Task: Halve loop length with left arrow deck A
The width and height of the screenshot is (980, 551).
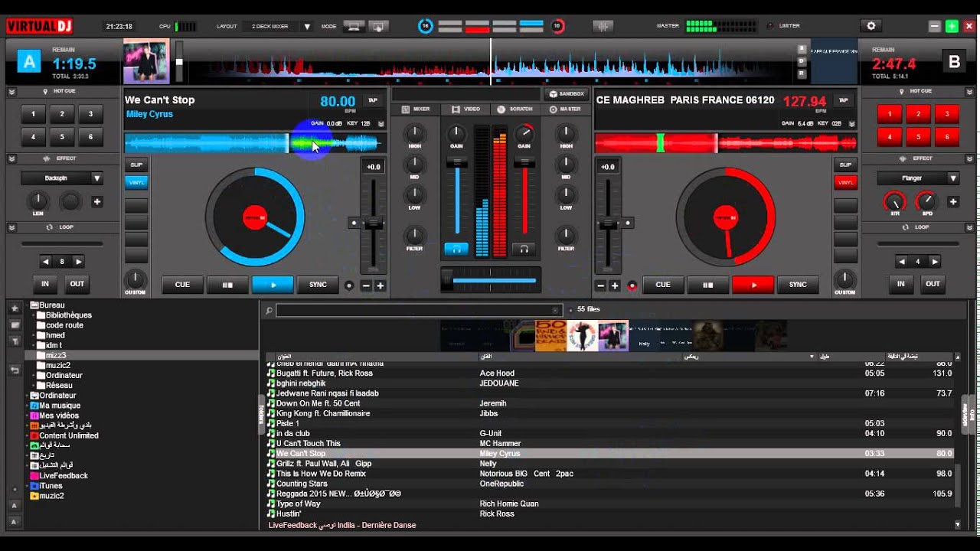Action: coord(46,262)
